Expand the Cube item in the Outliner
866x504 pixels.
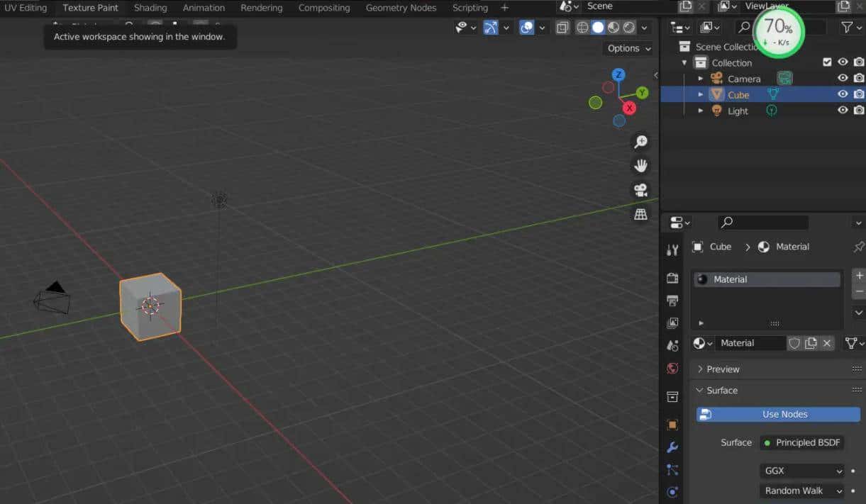700,94
